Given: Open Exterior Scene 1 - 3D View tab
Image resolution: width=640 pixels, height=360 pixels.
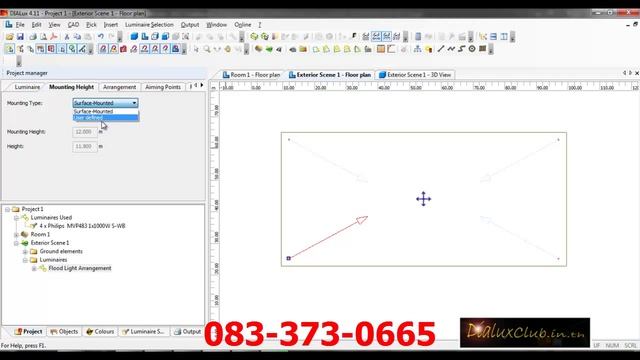Looking at the screenshot, I should (x=415, y=75).
